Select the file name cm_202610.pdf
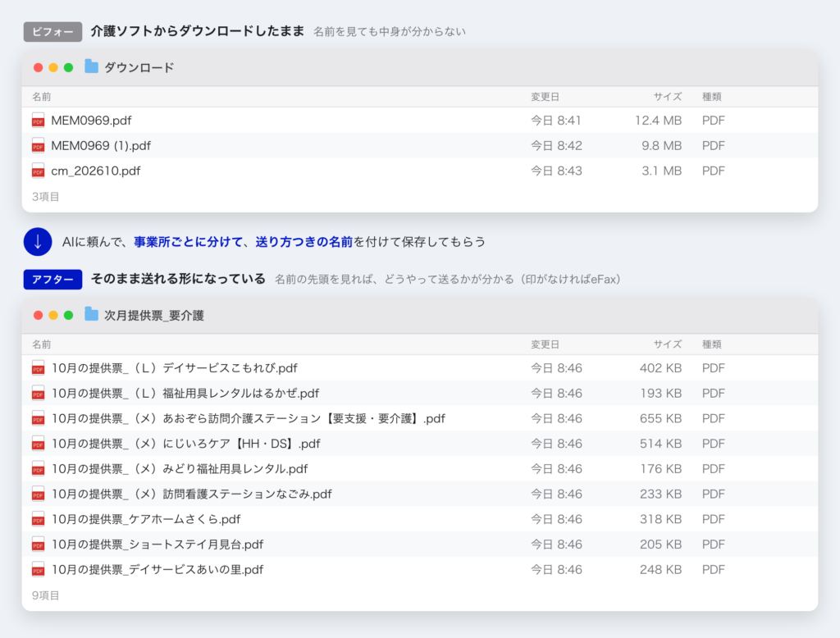 (95, 171)
